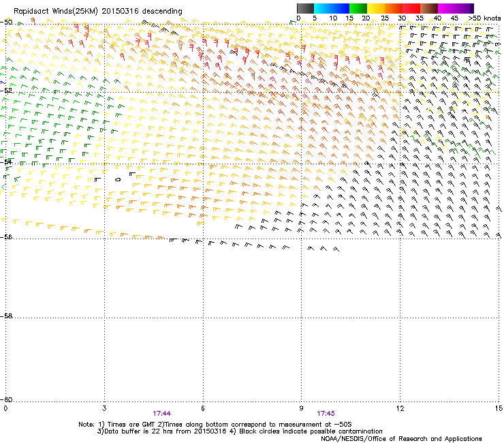Click the black circle contamination marker near -54
Viewport: 504px width, 443px height.
(x=118, y=179)
